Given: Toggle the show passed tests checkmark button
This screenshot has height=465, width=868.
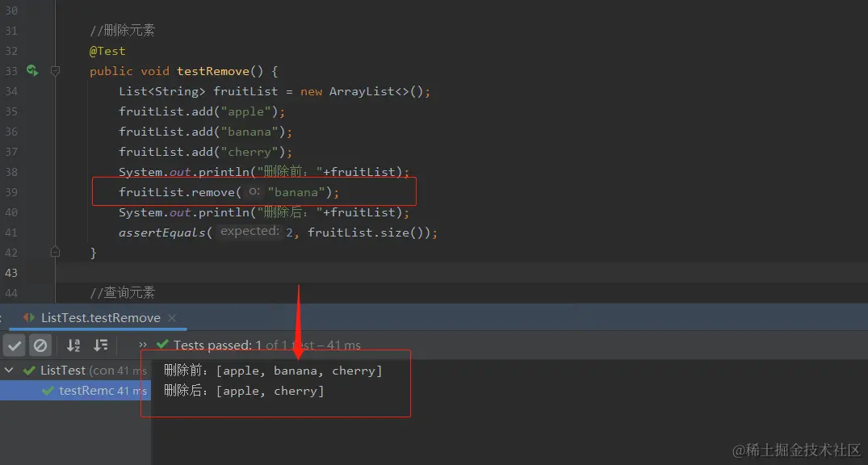Looking at the screenshot, I should (x=15, y=346).
